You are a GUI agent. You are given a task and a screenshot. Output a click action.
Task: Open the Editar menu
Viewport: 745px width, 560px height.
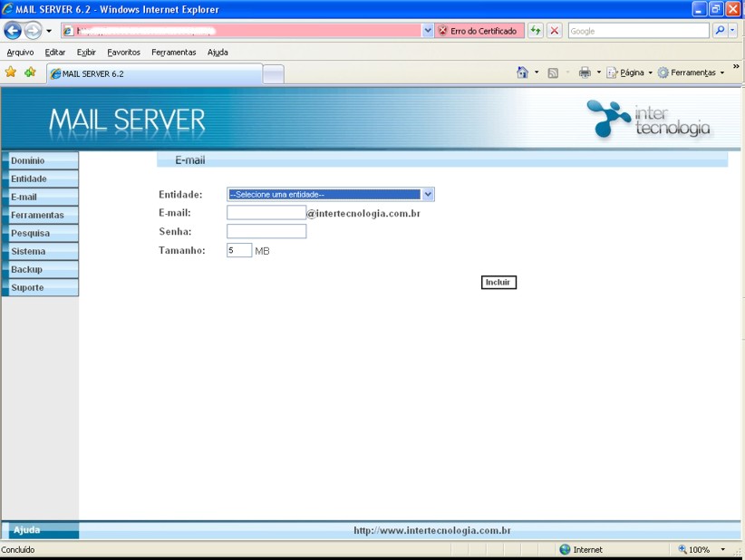55,53
